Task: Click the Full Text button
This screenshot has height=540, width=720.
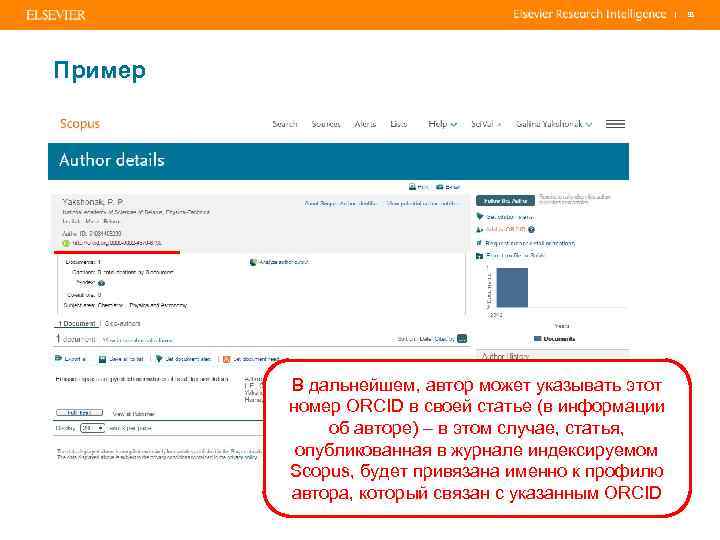Action: click(x=79, y=413)
